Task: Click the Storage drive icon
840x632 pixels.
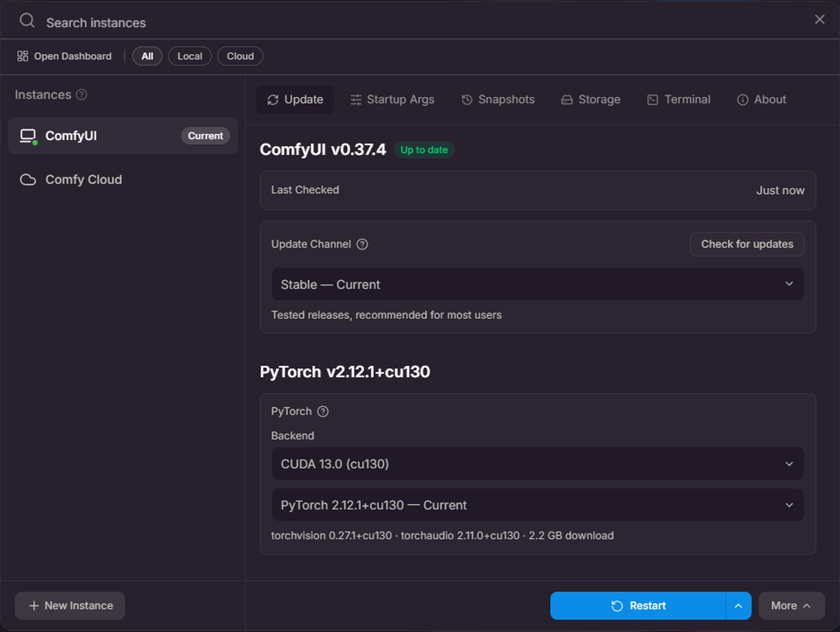Action: [x=567, y=100]
